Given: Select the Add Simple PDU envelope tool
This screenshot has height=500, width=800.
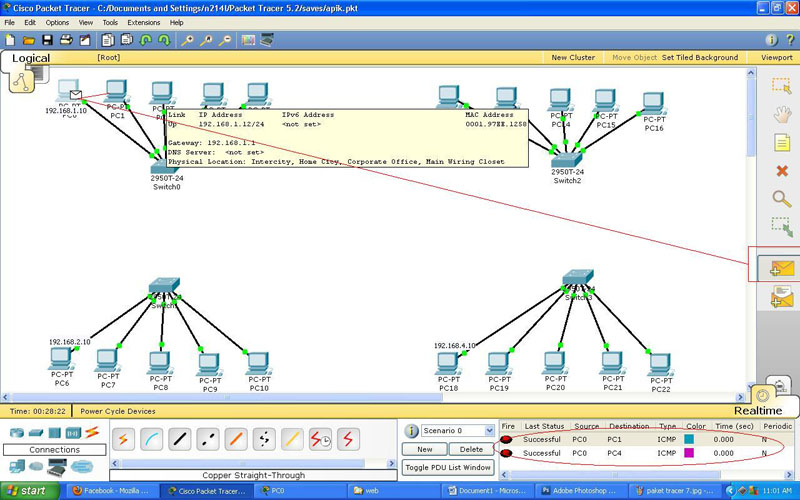Looking at the screenshot, I should coord(782,268).
